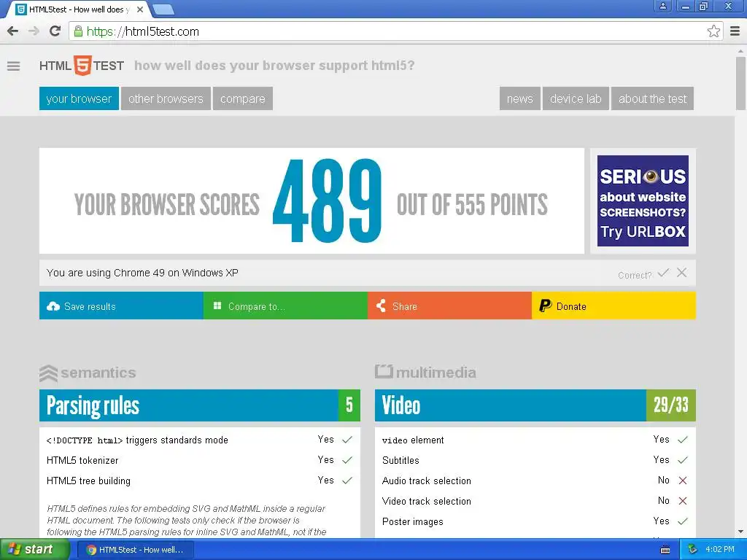Reload the page with the refresh icon
This screenshot has width=747, height=560.
55,31
